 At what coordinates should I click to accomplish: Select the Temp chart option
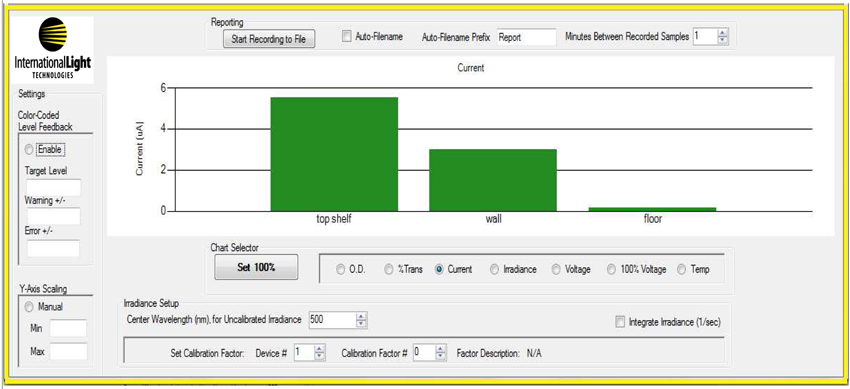[x=681, y=269]
